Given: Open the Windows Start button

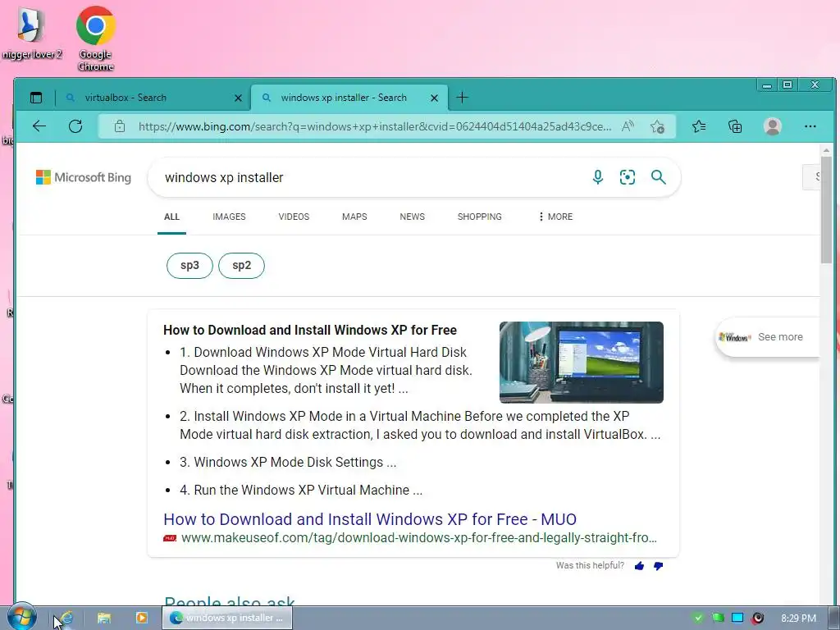Looking at the screenshot, I should click(21, 617).
